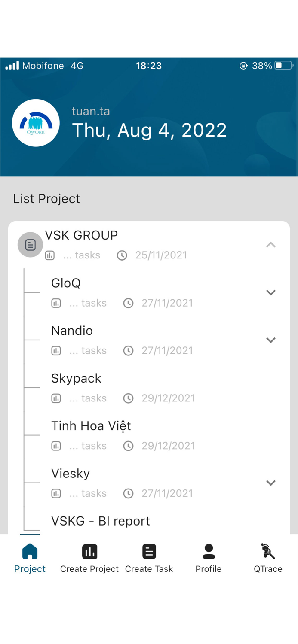Open QTrace footprint magnifier icon
The image size is (298, 644).
pos(268,551)
